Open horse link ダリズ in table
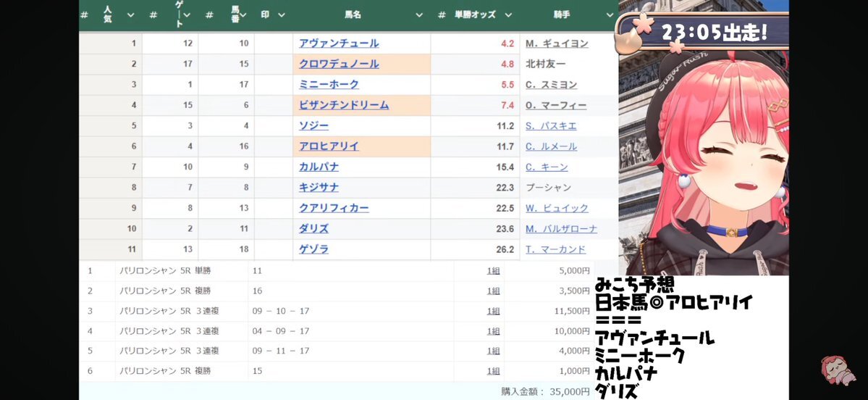Viewport: 868px width, 400px height. [314, 228]
